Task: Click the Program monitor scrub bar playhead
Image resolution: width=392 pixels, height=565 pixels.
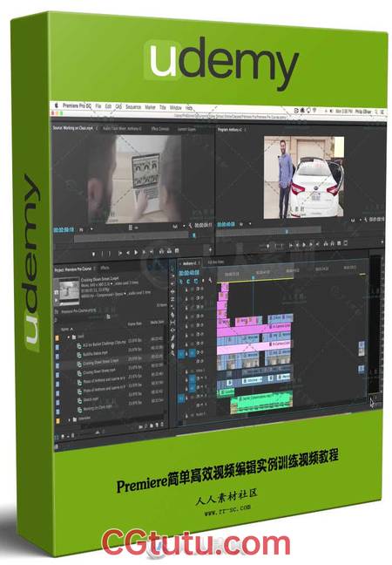Action: coord(287,232)
